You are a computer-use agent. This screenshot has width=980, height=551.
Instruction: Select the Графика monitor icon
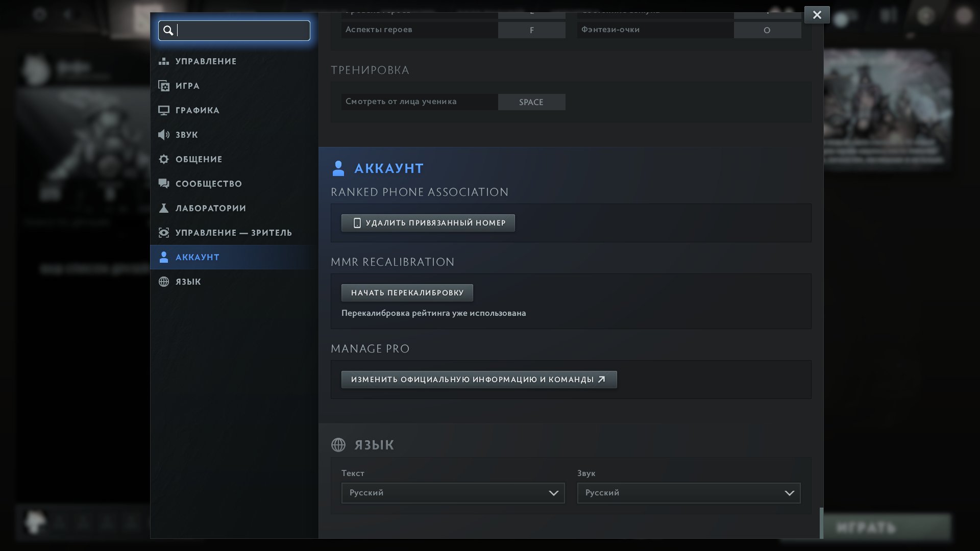[x=163, y=110]
